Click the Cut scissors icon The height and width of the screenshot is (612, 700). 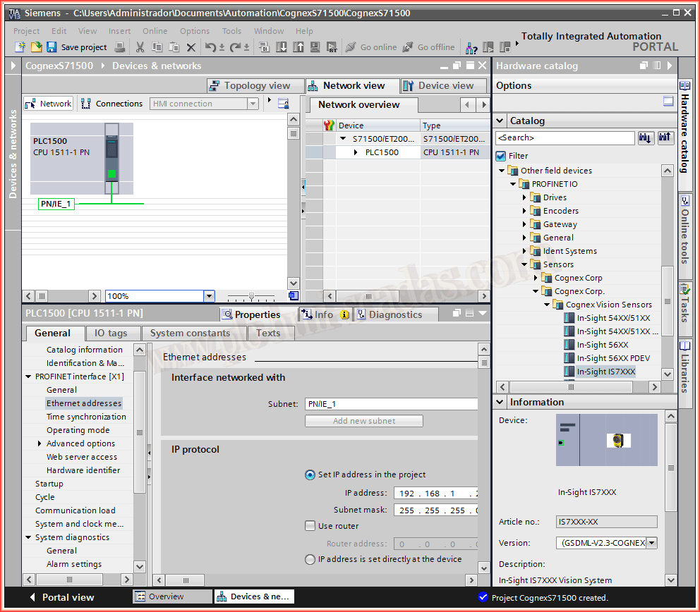click(140, 47)
